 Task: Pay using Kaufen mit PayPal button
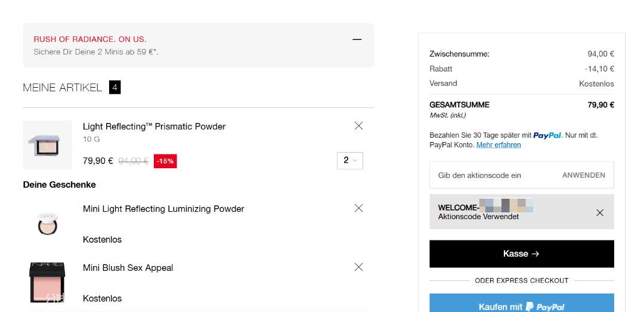pyautogui.click(x=522, y=304)
